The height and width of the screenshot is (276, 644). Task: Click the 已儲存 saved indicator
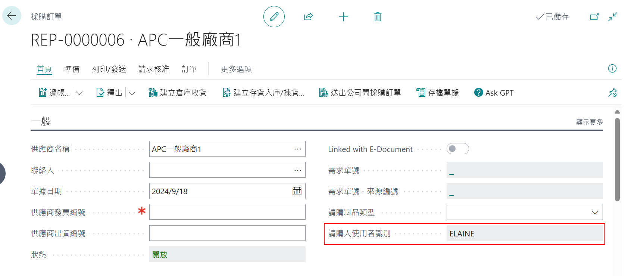(552, 17)
